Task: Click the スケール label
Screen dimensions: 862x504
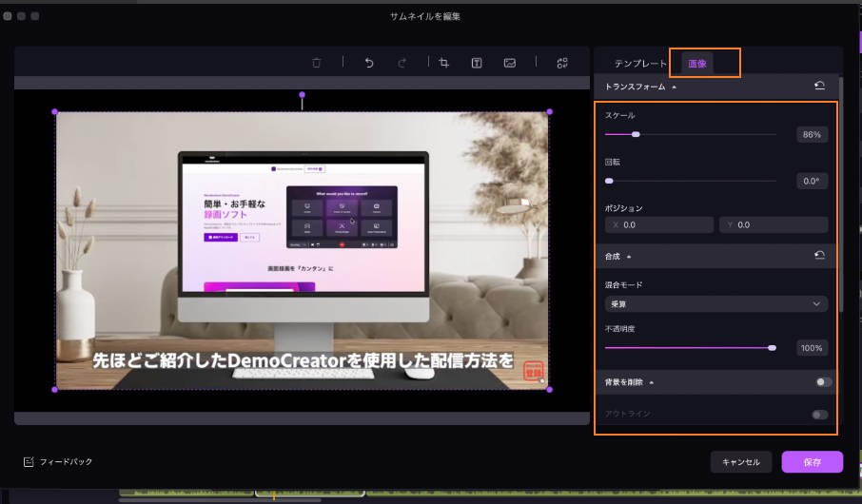Action: pos(619,115)
